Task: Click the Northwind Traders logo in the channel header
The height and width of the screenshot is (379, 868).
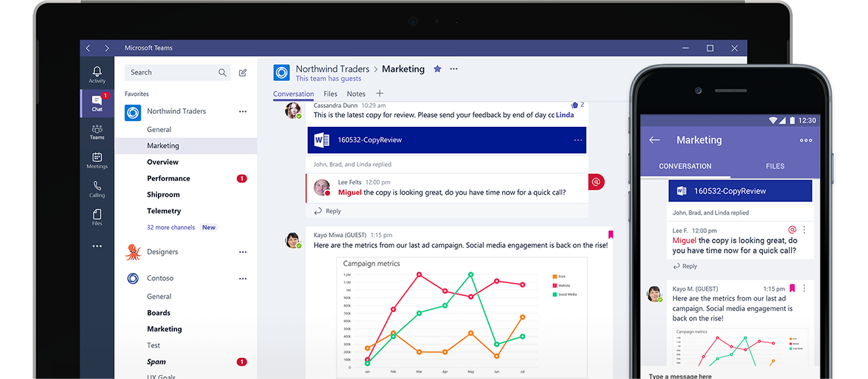Action: pos(281,72)
